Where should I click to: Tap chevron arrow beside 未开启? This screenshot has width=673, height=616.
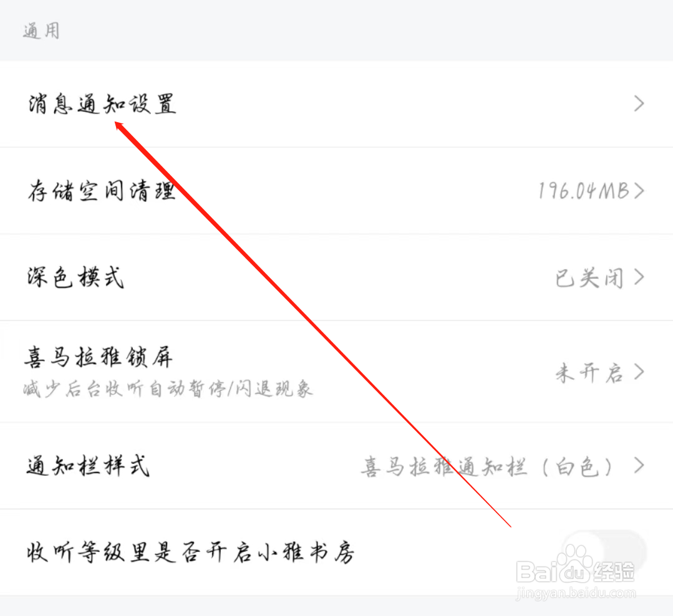(639, 372)
